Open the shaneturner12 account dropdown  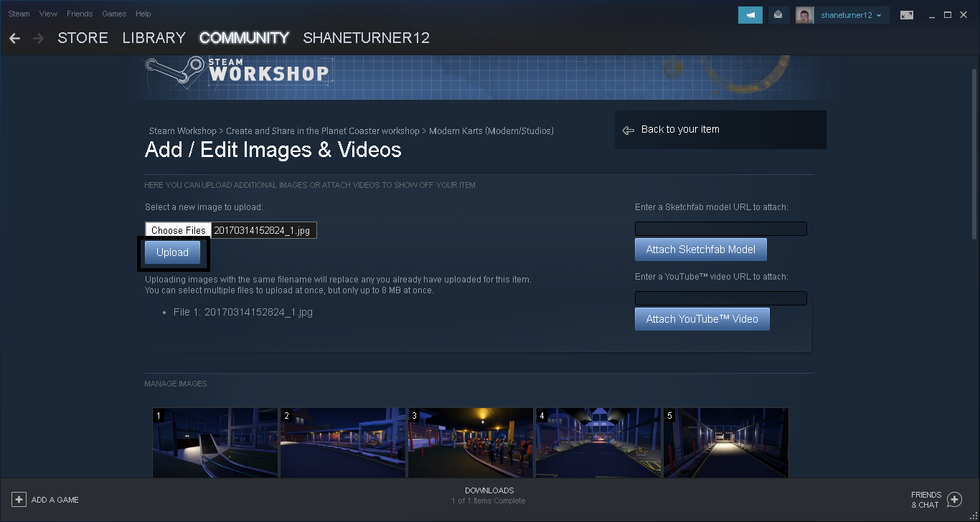(852, 15)
